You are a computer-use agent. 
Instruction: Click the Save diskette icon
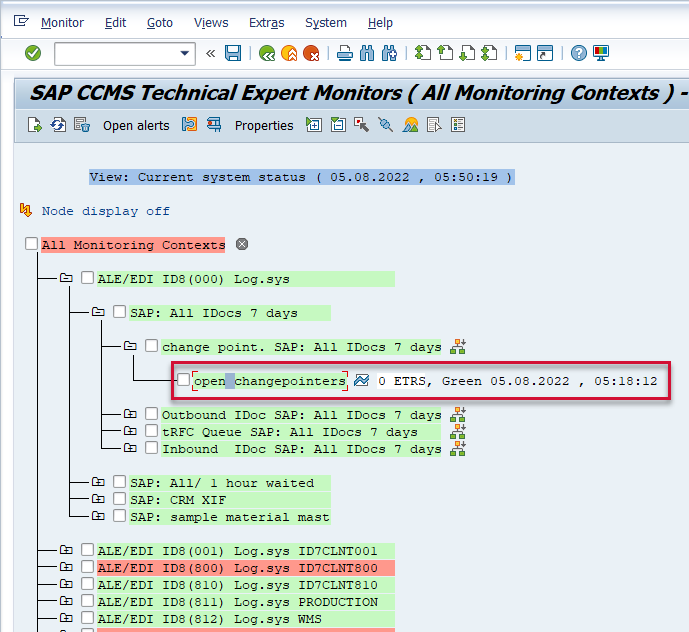[233, 53]
